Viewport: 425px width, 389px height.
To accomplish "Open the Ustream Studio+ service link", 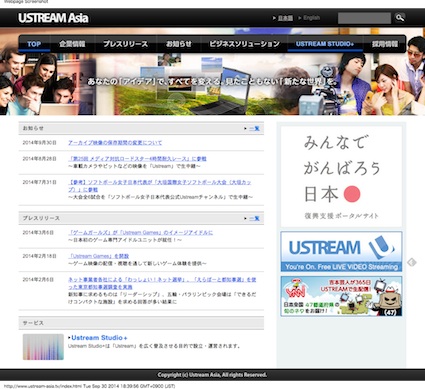I will (99, 338).
